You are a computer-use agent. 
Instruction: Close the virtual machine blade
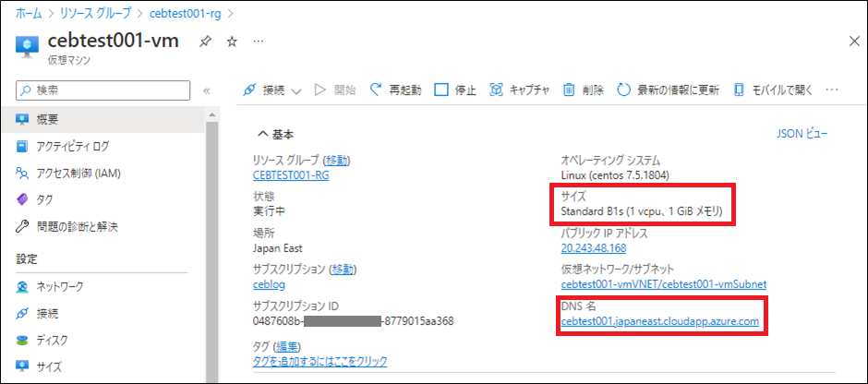pos(854,41)
